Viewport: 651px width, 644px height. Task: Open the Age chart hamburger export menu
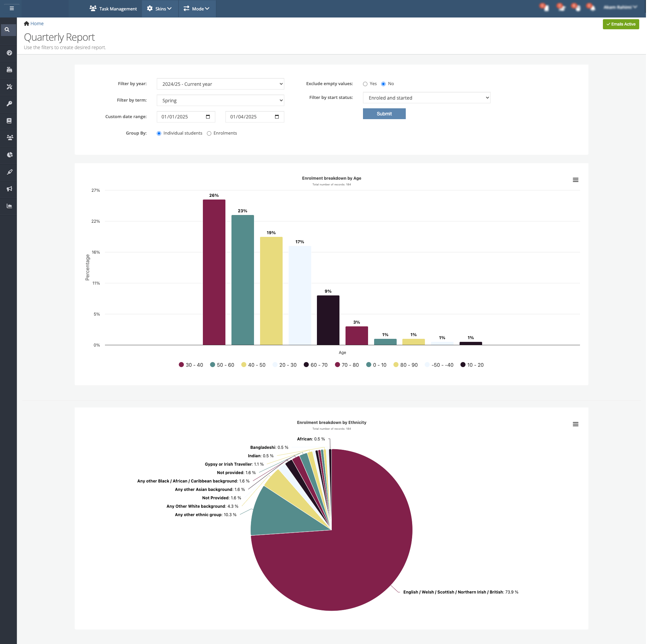(575, 180)
